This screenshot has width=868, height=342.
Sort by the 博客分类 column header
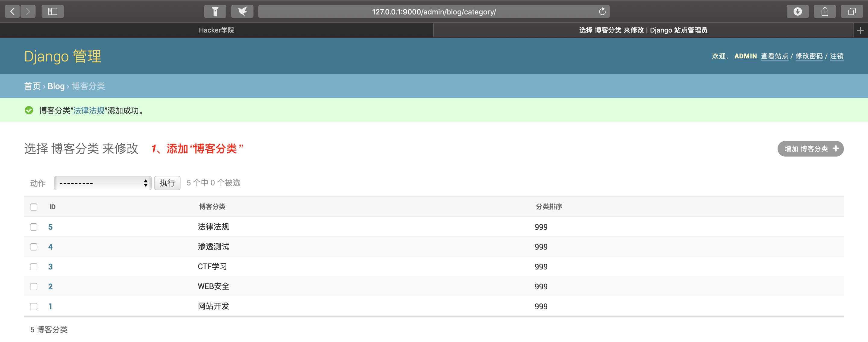click(212, 207)
